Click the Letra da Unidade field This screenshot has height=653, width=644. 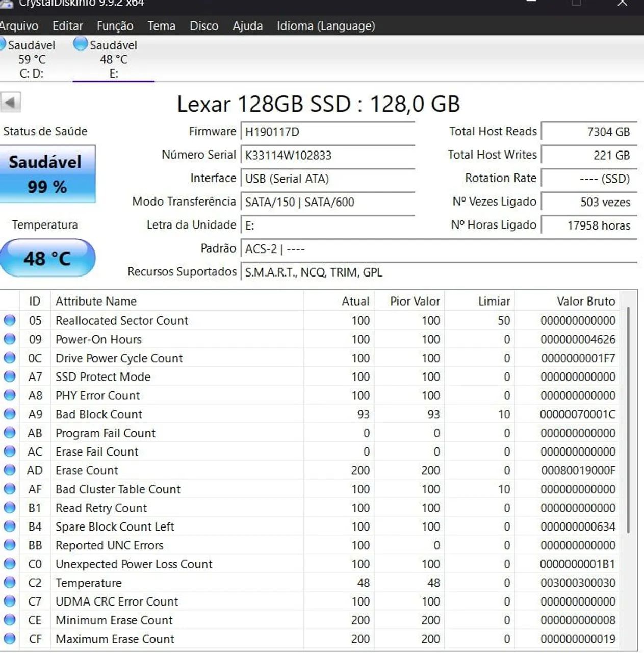[x=327, y=225]
